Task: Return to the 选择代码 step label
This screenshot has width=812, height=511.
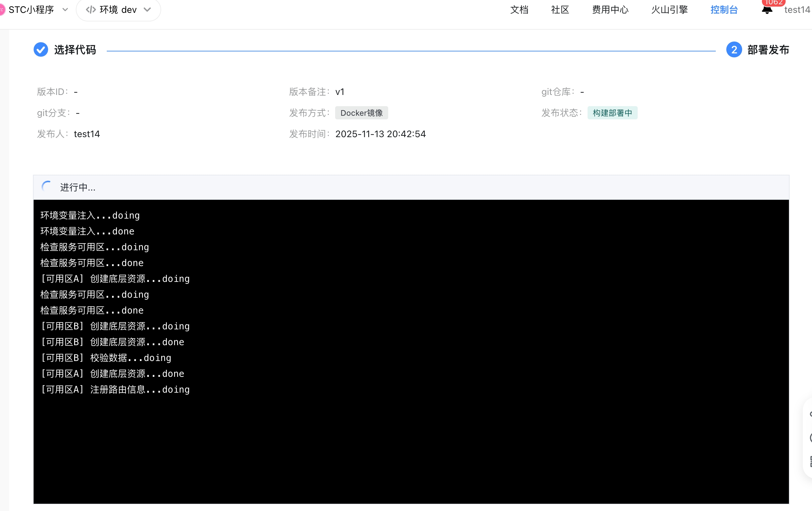Action: tap(75, 49)
